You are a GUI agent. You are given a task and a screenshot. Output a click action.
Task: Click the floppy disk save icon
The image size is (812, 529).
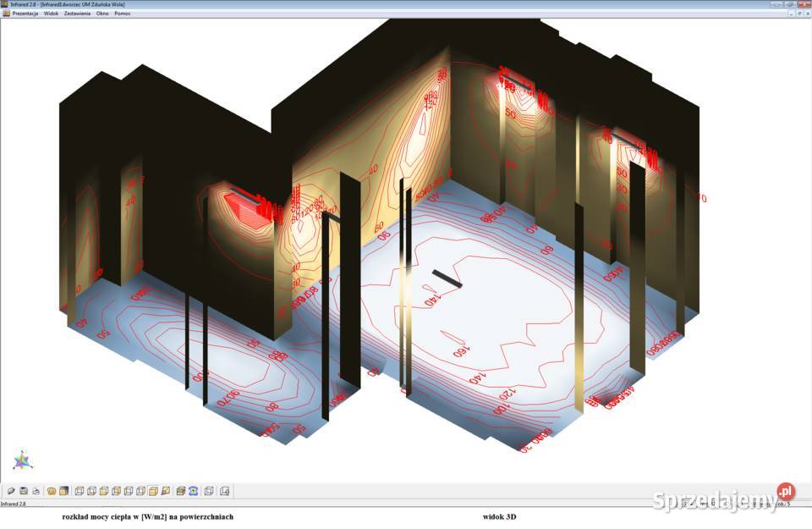point(24,491)
